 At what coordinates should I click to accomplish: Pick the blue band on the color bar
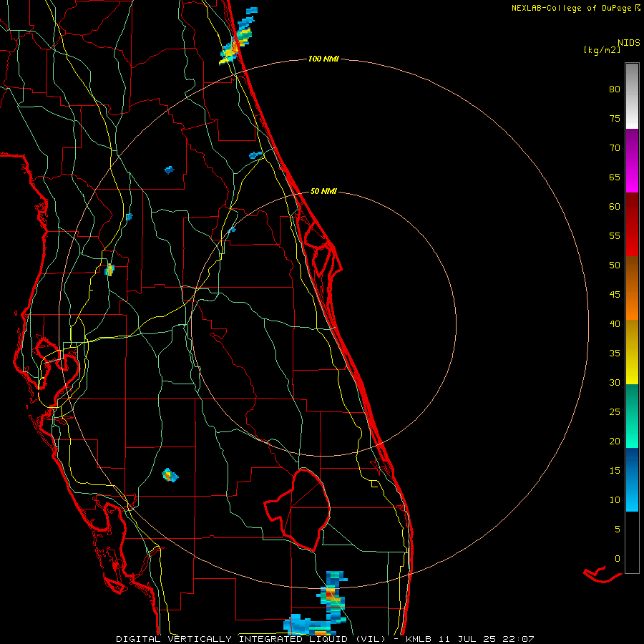pyautogui.click(x=632, y=479)
